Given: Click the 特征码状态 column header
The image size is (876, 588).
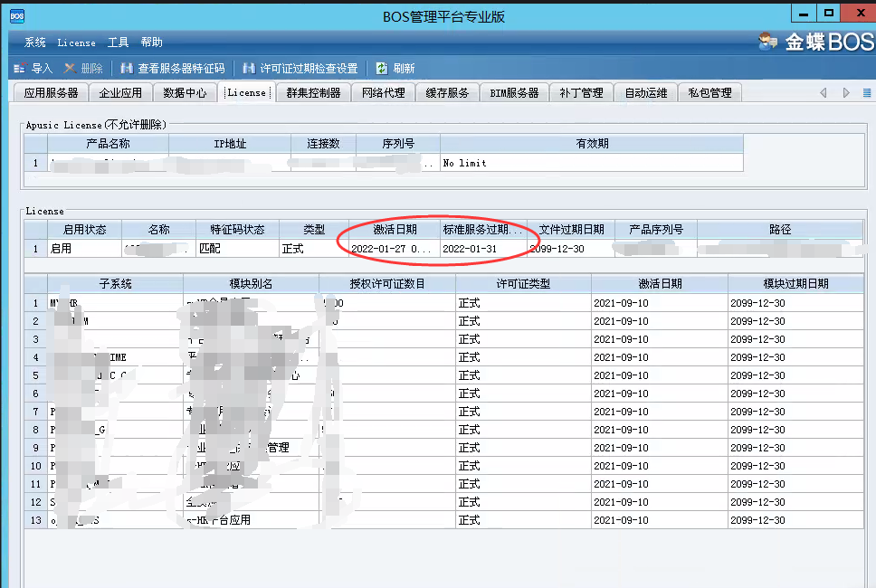Looking at the screenshot, I should (237, 230).
